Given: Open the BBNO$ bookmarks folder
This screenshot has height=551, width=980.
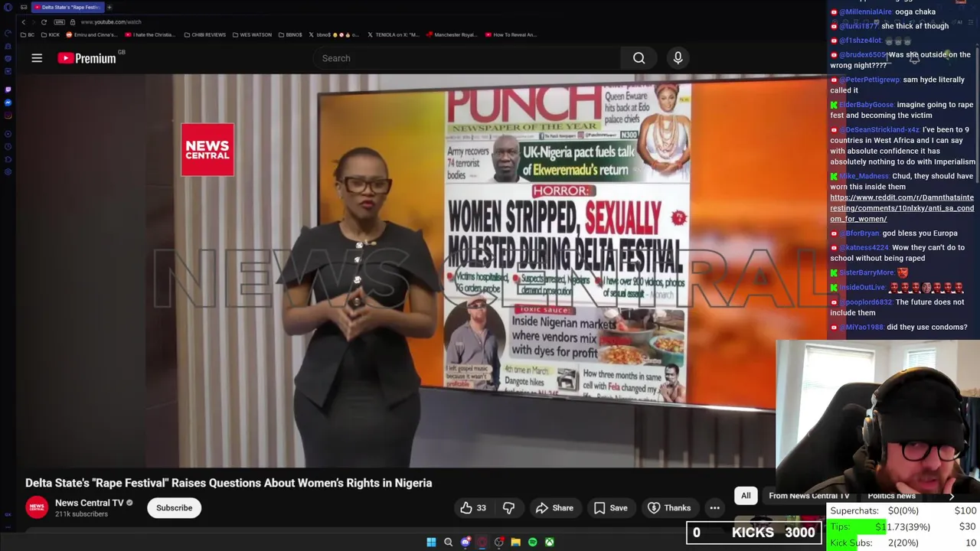Looking at the screenshot, I should pyautogui.click(x=290, y=34).
